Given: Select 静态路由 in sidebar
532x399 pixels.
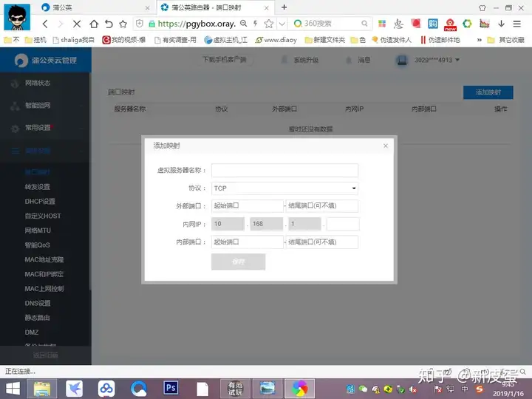Looking at the screenshot, I should coord(38,318).
